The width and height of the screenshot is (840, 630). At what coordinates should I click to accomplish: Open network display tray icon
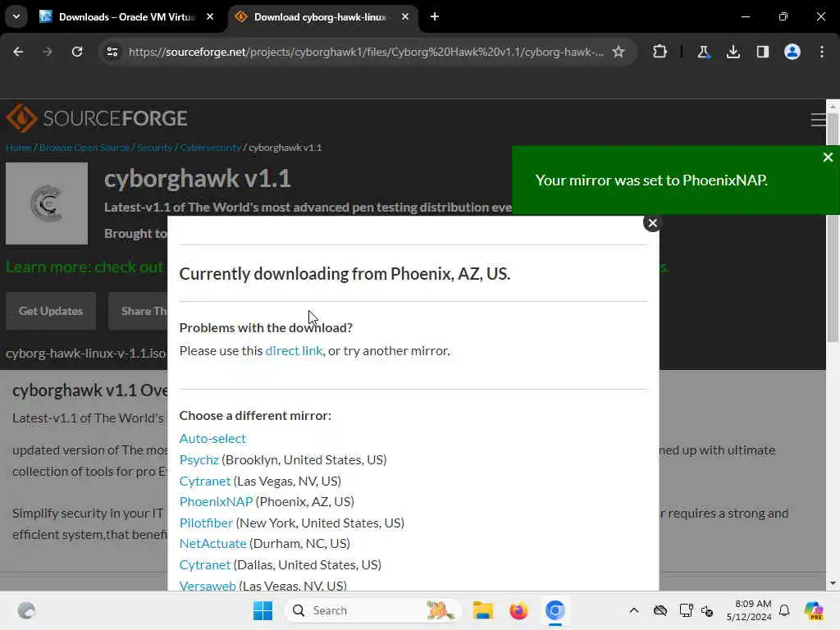(x=686, y=610)
